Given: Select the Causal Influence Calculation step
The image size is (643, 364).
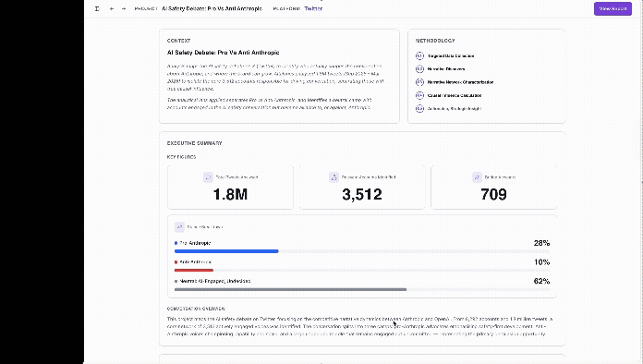Looking at the screenshot, I should point(455,95).
